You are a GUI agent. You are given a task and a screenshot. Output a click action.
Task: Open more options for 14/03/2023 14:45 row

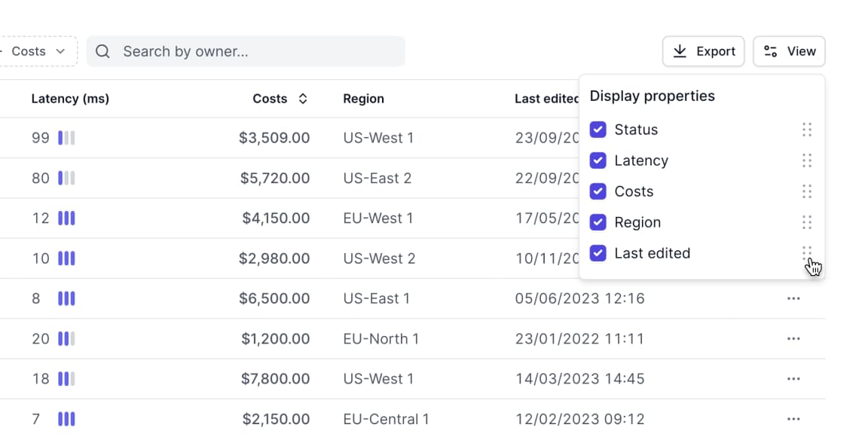pos(793,379)
